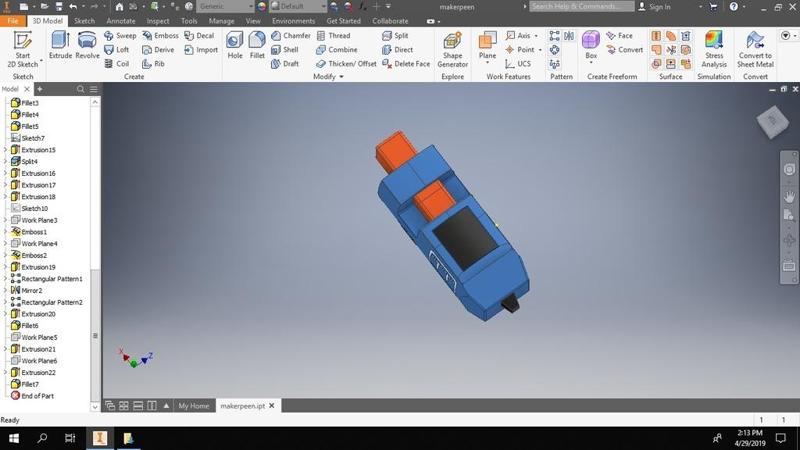
Task: Select Split4 in model tree
Action: [x=24, y=161]
